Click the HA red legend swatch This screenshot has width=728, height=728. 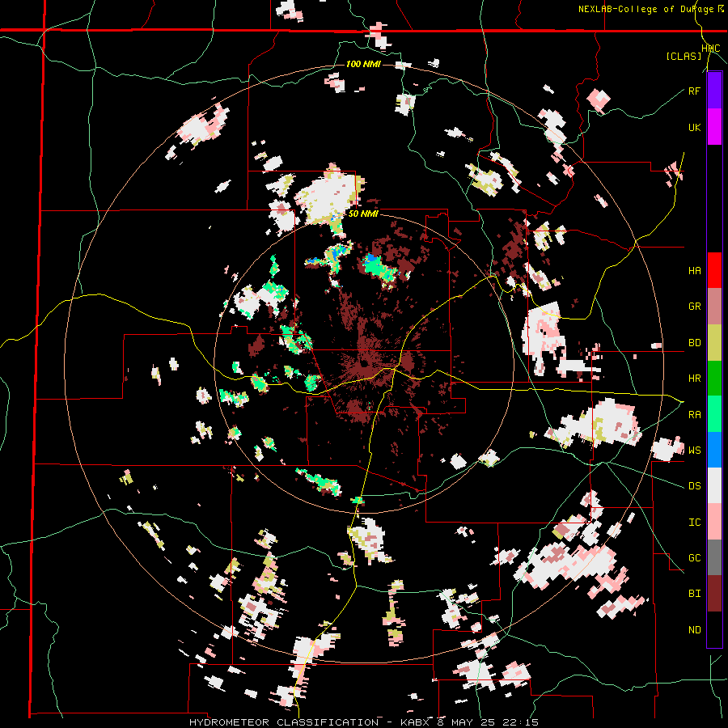pos(714,270)
